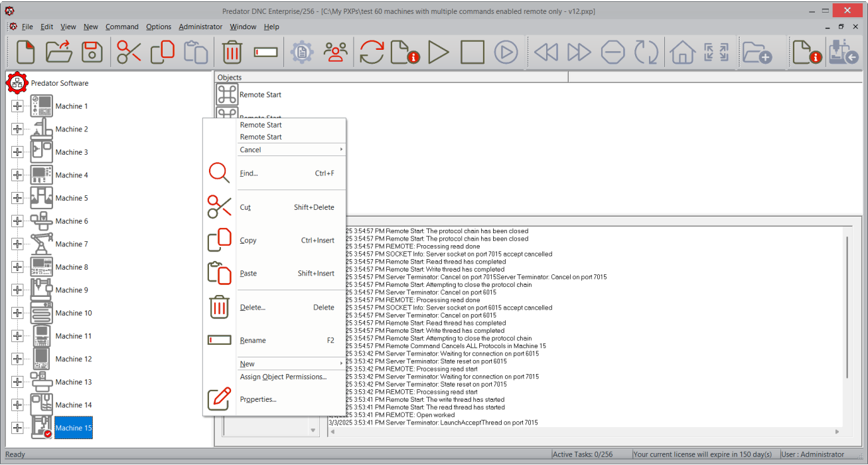This screenshot has height=465, width=868.
Task: Click the Paste clipboard toolbar icon
Action: [196, 52]
